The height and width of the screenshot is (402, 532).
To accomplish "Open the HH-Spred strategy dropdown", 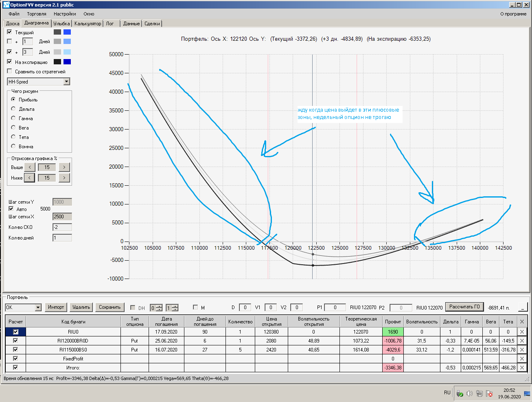I will 67,82.
